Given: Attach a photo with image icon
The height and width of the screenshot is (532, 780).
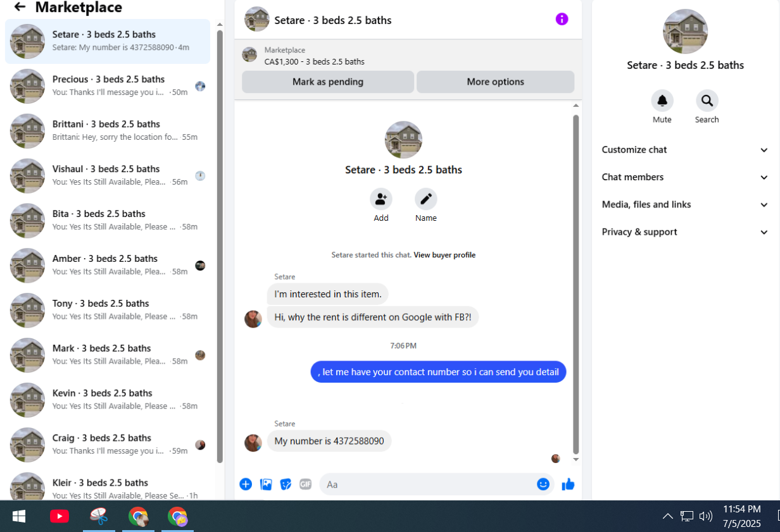Looking at the screenshot, I should (266, 484).
